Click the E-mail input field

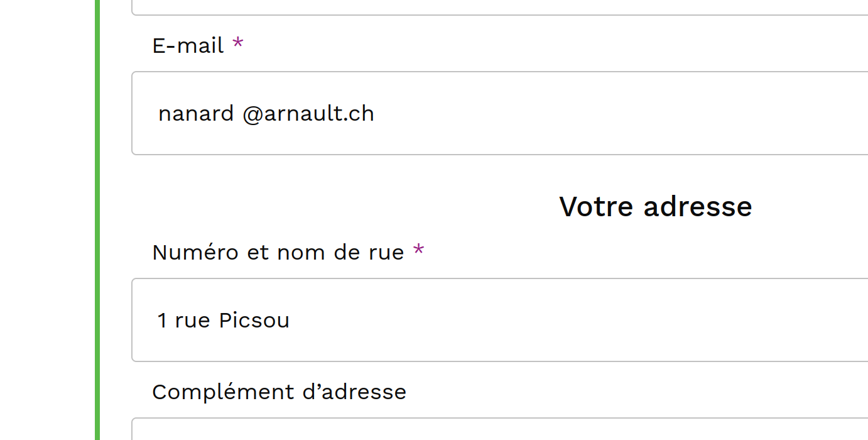point(499,113)
